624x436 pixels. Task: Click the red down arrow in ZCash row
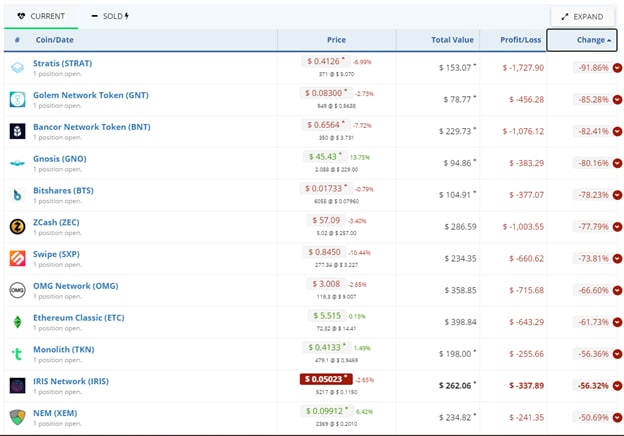(x=617, y=227)
